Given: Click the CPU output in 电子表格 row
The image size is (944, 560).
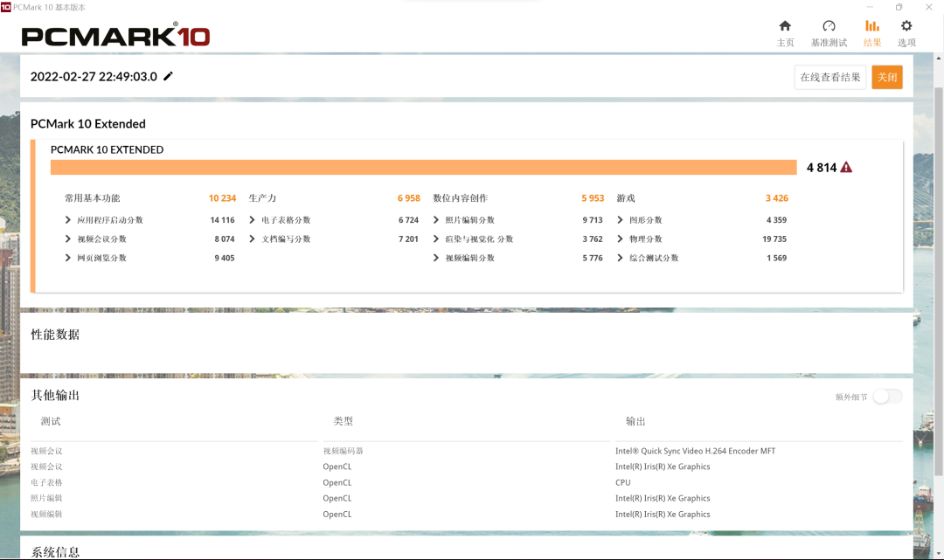Looking at the screenshot, I should coord(623,482).
